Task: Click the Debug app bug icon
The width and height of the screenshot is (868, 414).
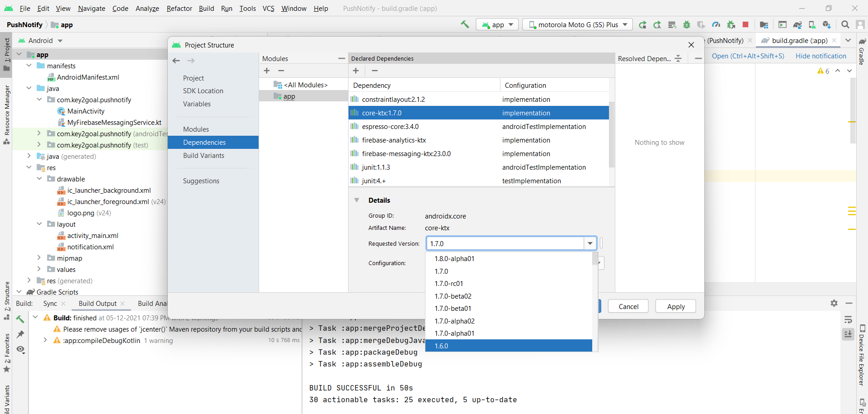Action: coord(687,25)
